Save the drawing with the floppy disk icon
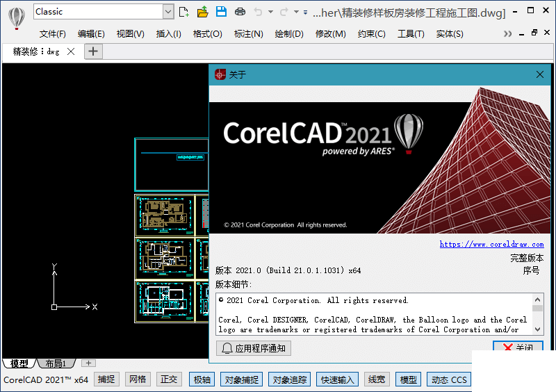 pos(221,12)
